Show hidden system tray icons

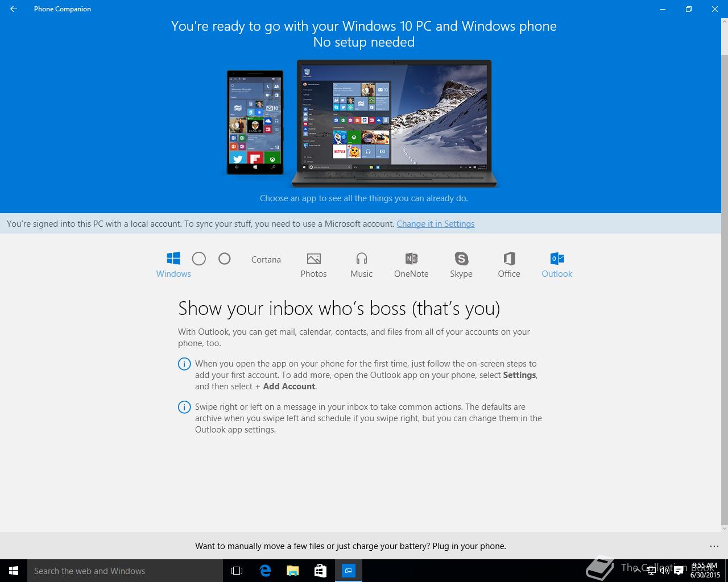point(637,571)
